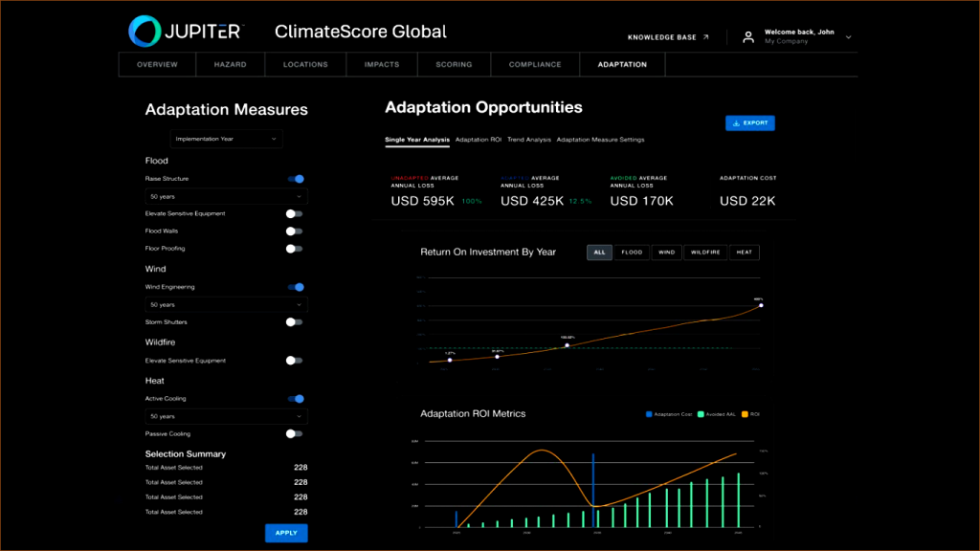Click the Apply button
This screenshot has height=551, width=980.
click(286, 533)
